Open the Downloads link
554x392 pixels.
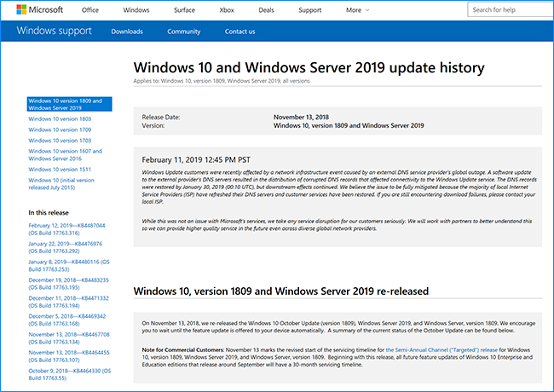tap(127, 32)
